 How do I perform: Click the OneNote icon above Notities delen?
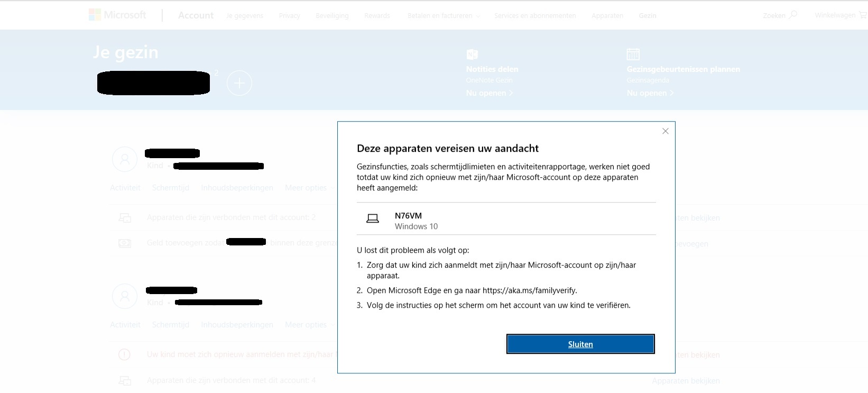click(472, 54)
